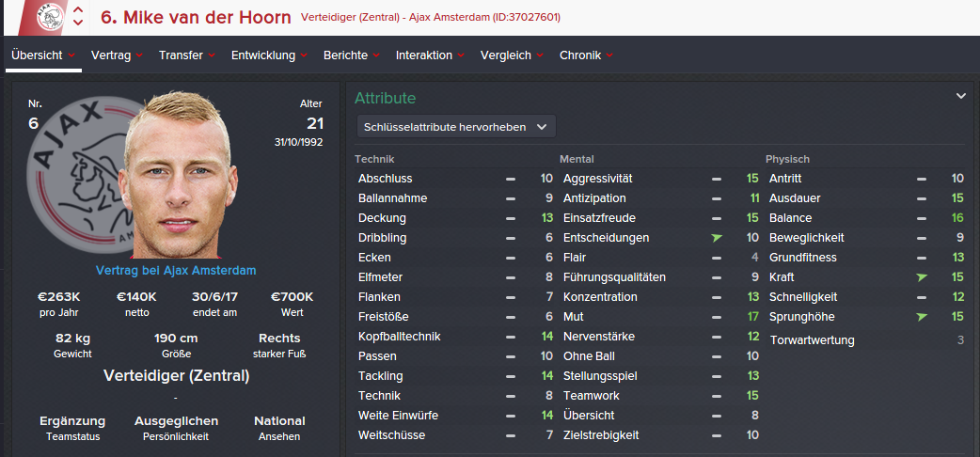Follow the Vertrag bei Ajax Amsterdam link
This screenshot has height=457, width=980.
tap(176, 271)
